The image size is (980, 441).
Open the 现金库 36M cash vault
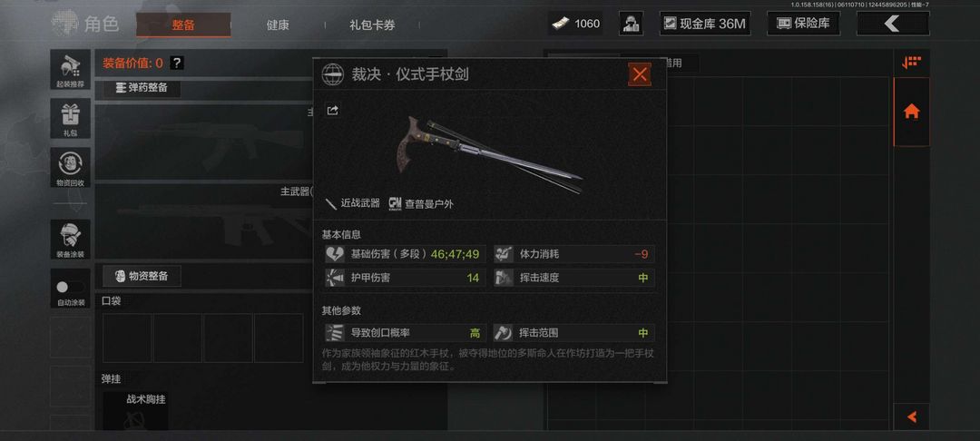tap(705, 24)
